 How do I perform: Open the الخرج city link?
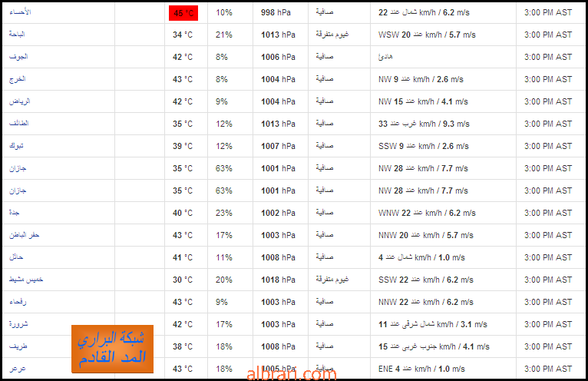pyautogui.click(x=17, y=79)
